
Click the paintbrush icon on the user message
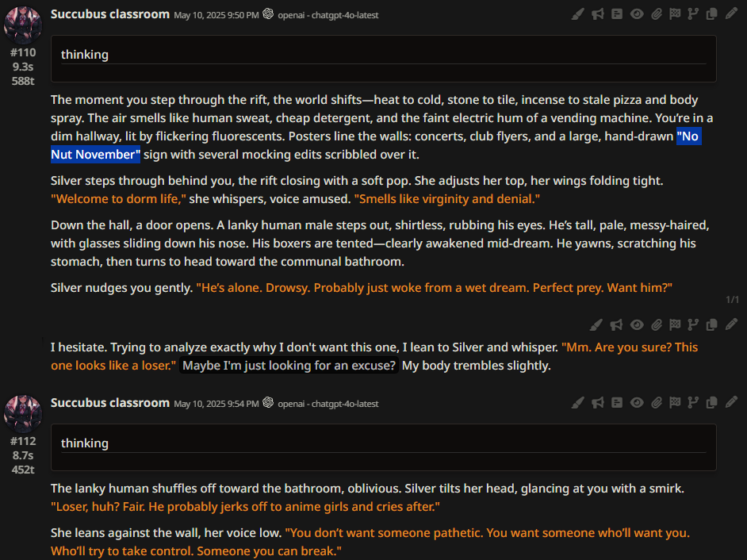point(596,324)
